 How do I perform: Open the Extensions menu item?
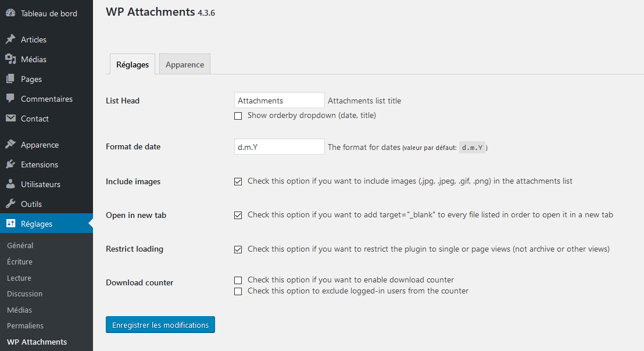coord(46,164)
